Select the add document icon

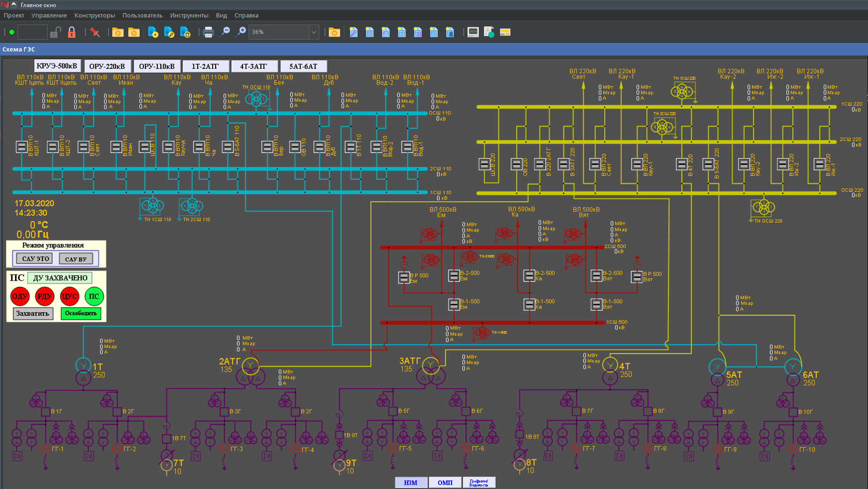[x=153, y=32]
